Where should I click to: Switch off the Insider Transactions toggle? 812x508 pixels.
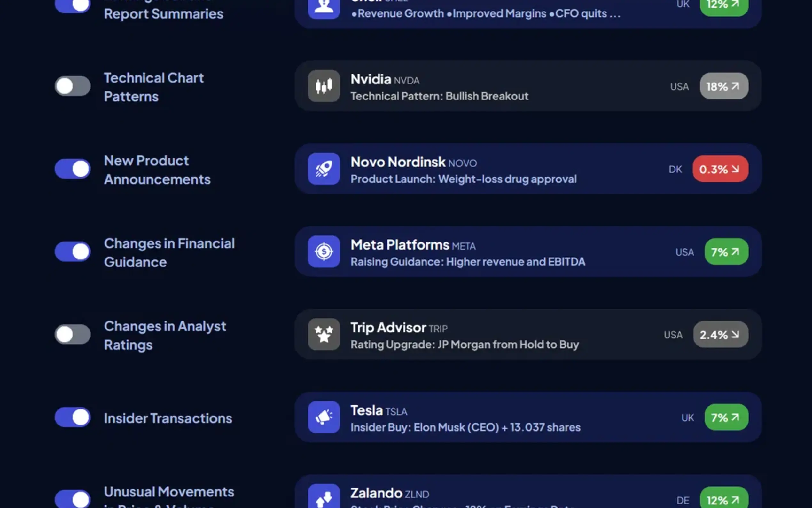[73, 417]
